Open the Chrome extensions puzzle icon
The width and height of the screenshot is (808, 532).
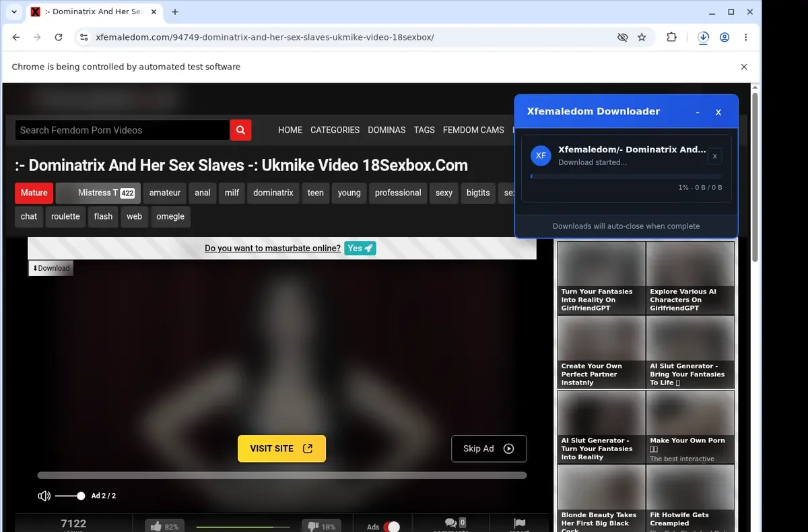coord(671,37)
